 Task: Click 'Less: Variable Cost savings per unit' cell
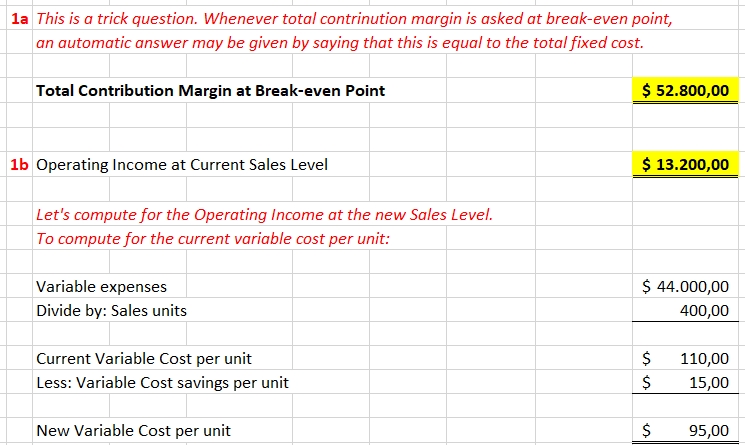pyautogui.click(x=162, y=381)
